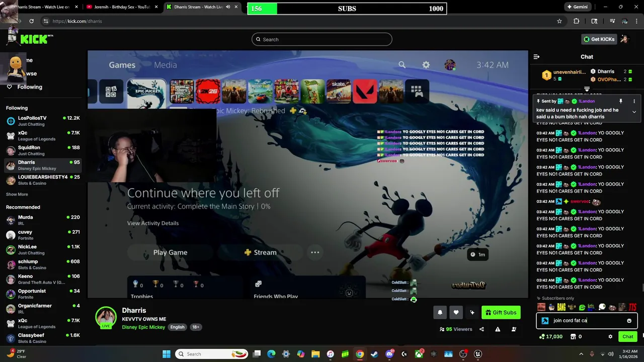Follow Dharris with the heart icon
The image size is (644, 362).
click(x=456, y=312)
